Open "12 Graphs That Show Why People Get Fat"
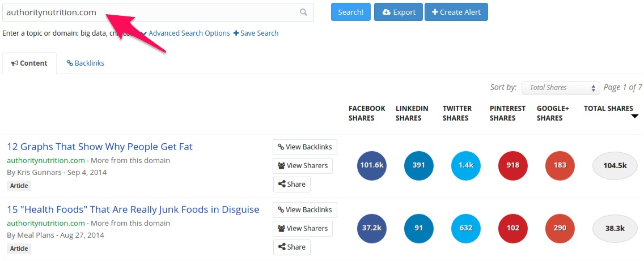The height and width of the screenshot is (261, 644). (100, 147)
